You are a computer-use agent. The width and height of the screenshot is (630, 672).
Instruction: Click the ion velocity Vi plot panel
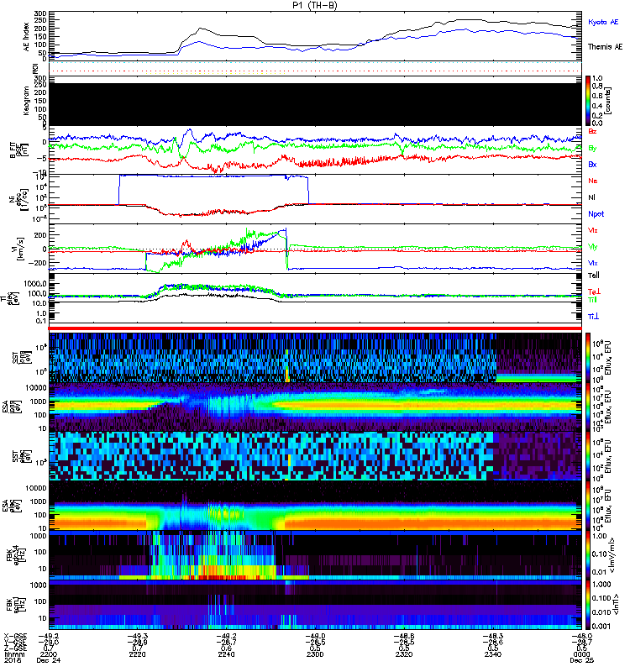click(x=315, y=248)
